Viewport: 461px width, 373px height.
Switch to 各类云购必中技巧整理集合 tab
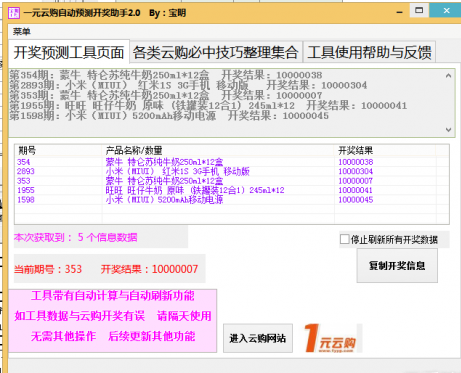[x=216, y=52]
